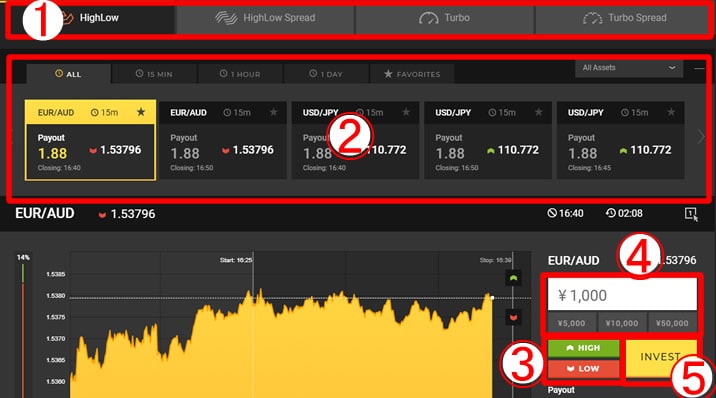Set the amount with ¥10,000 button
The width and height of the screenshot is (716, 398).
(x=622, y=323)
